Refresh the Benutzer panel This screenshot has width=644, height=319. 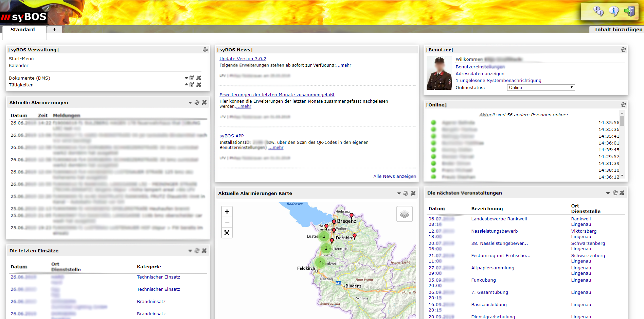tap(623, 50)
